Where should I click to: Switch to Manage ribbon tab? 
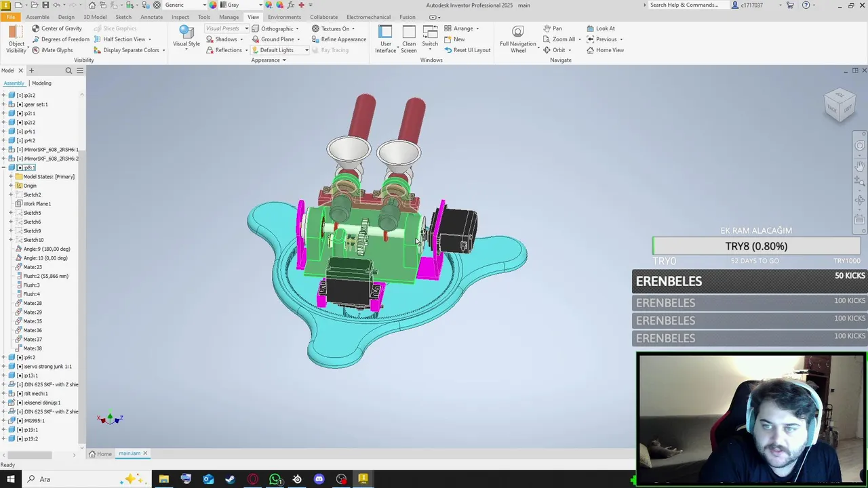click(x=229, y=17)
